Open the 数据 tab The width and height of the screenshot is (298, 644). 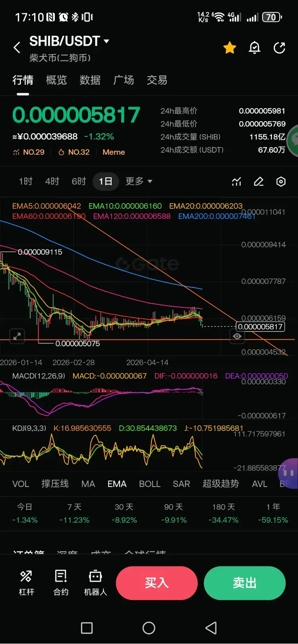90,80
